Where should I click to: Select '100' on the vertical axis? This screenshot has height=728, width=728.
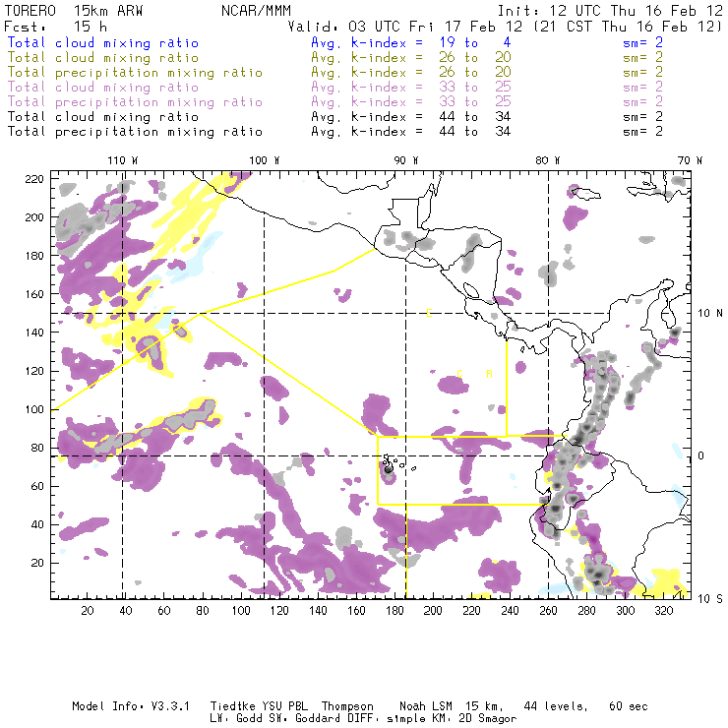coord(34,409)
